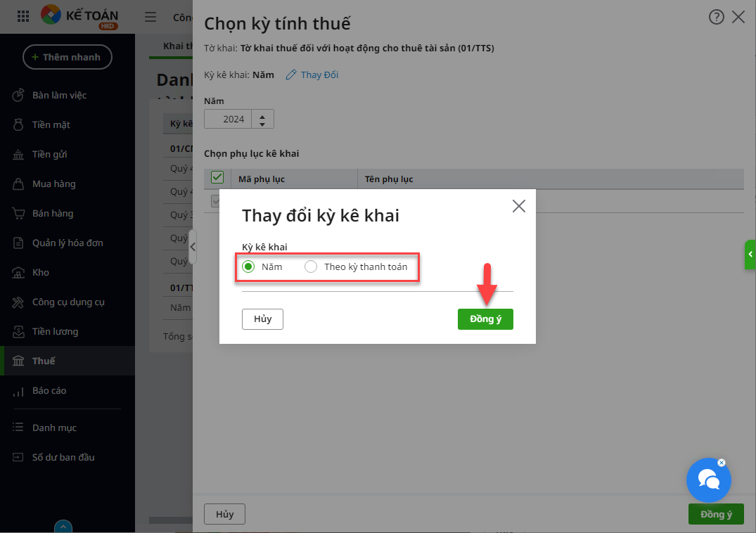Click the Kho warehouse icon

tap(18, 272)
